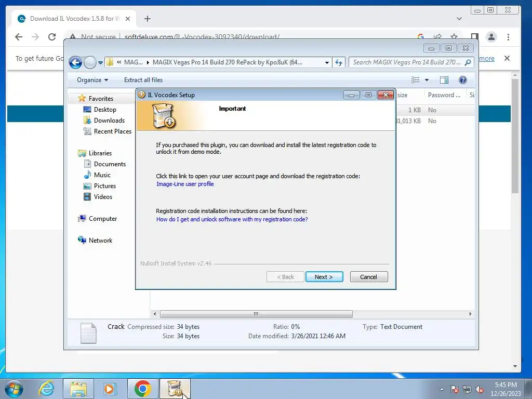Open the Chrome three-dot menu
This screenshot has height=399, width=532.
(508, 37)
